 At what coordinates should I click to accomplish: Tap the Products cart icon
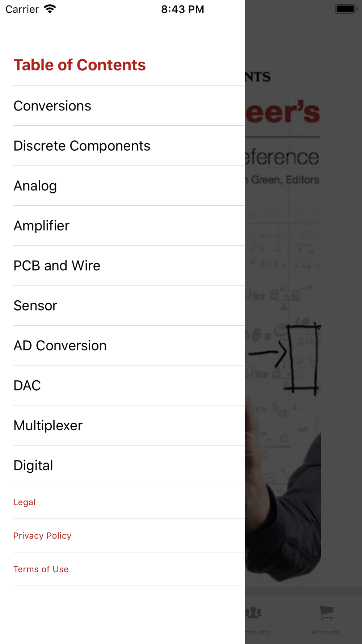coord(326,612)
